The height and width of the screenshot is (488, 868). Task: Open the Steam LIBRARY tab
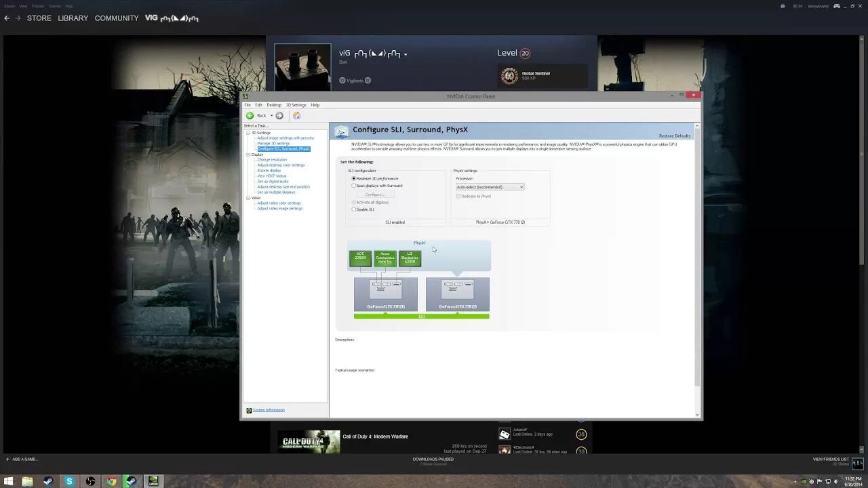click(x=73, y=18)
